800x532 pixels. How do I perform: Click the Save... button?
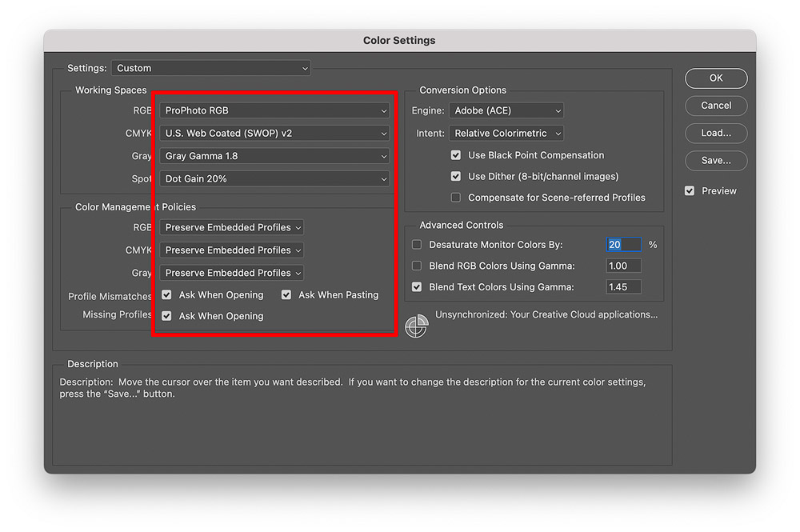coord(716,161)
